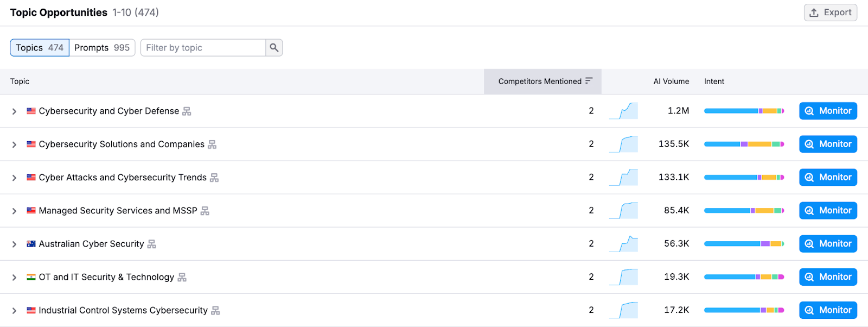Expand the Industrial Control Systems Cybersecurity row
Viewport: 868px width, 327px height.
coord(14,311)
